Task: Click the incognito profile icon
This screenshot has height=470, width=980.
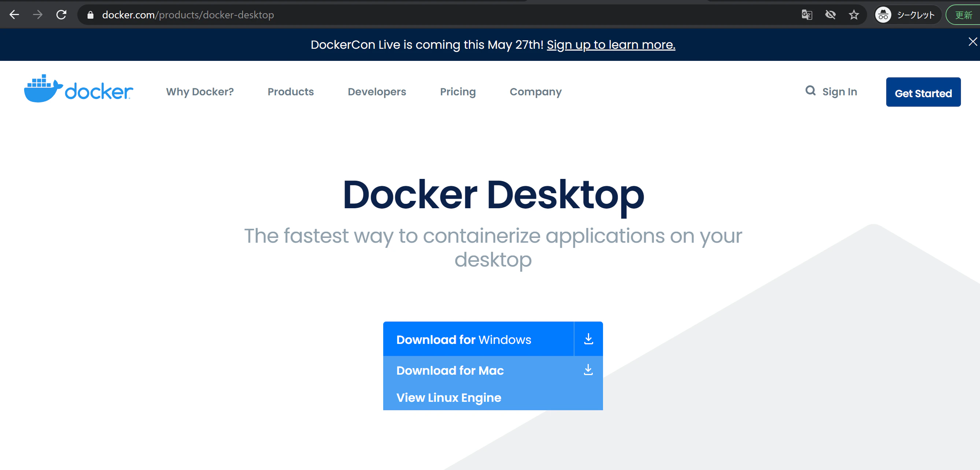Action: click(883, 15)
